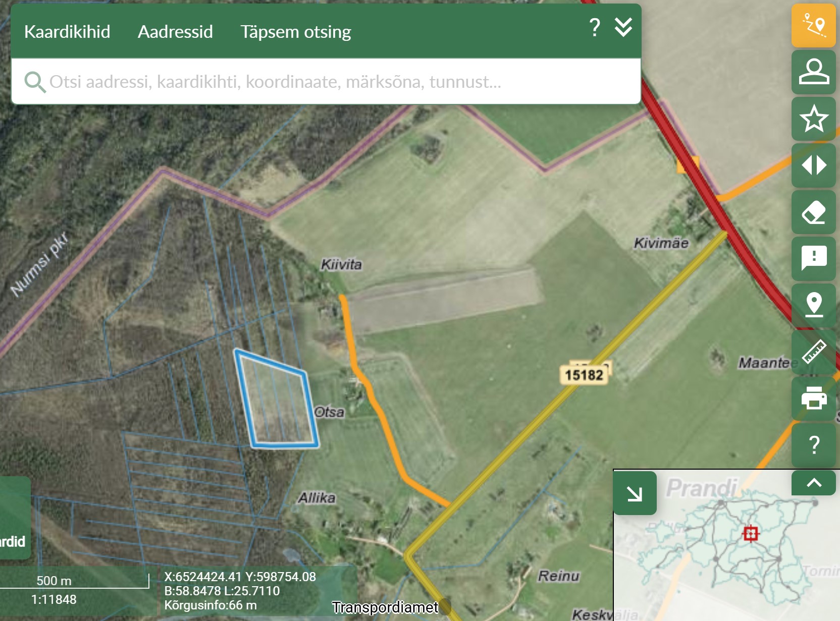
Task: Open favorites star button
Action: (813, 119)
